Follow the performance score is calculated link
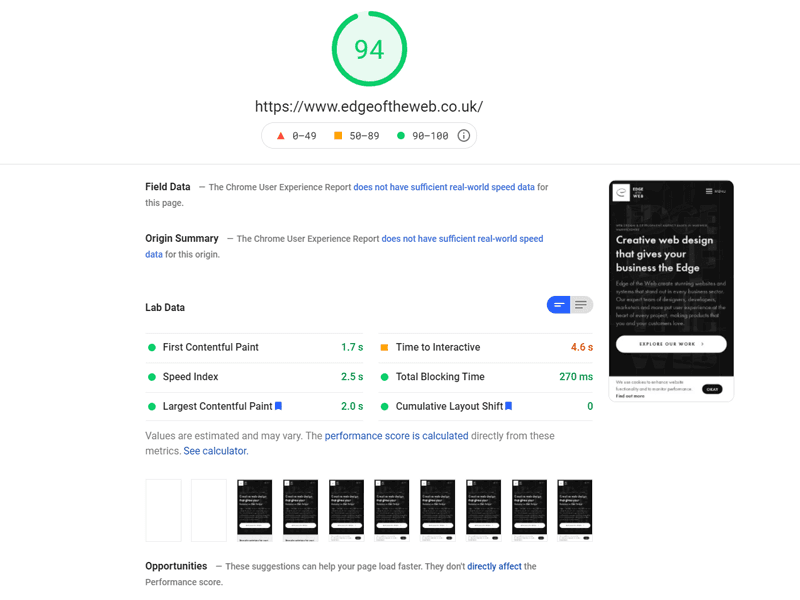 pyautogui.click(x=399, y=435)
